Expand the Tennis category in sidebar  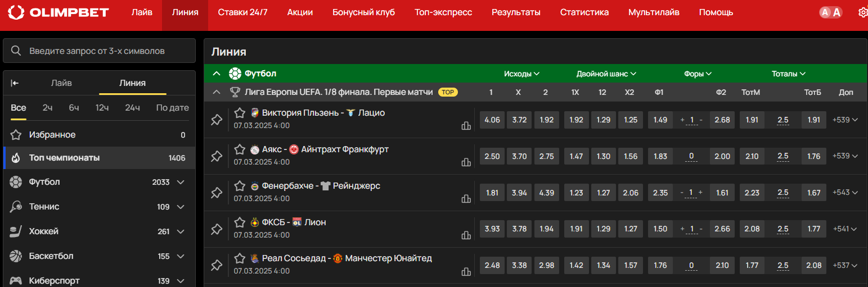(x=181, y=207)
